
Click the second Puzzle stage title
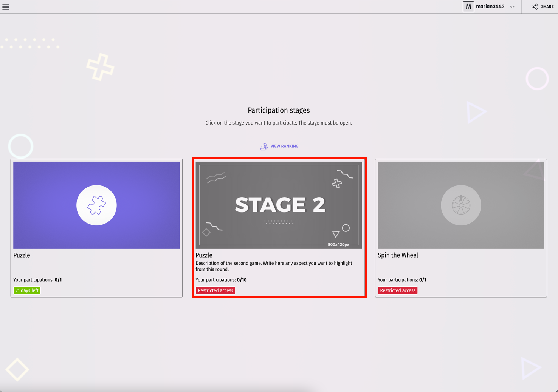tap(204, 255)
